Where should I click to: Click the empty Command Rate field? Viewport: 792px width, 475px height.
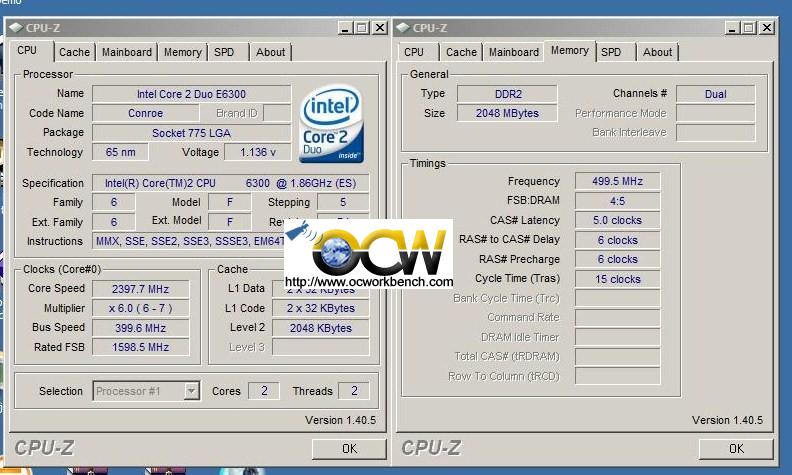tap(617, 317)
